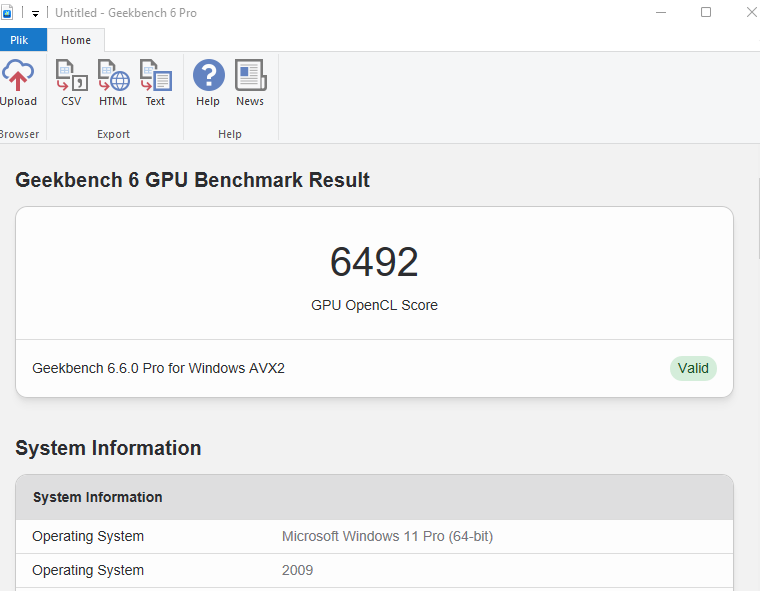Click the green Valid badge

click(693, 368)
